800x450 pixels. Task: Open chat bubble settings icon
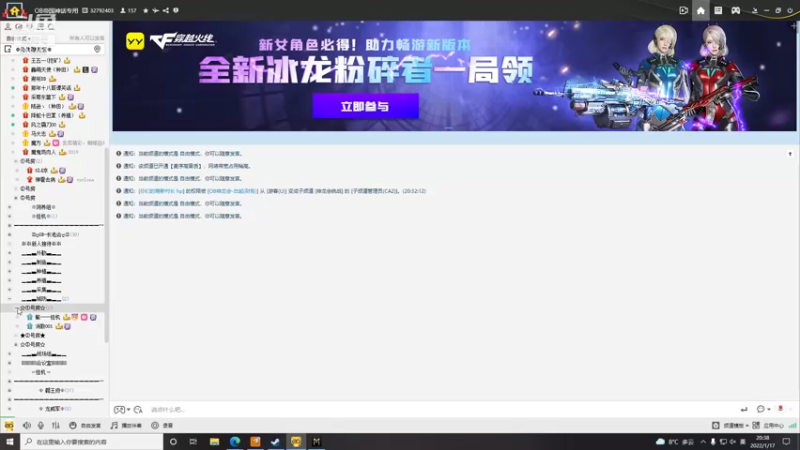[x=761, y=409]
